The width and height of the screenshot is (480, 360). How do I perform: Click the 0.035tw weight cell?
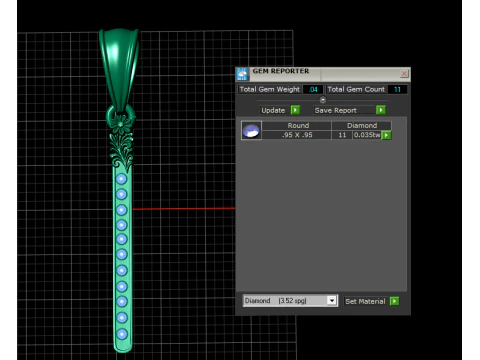[367, 135]
